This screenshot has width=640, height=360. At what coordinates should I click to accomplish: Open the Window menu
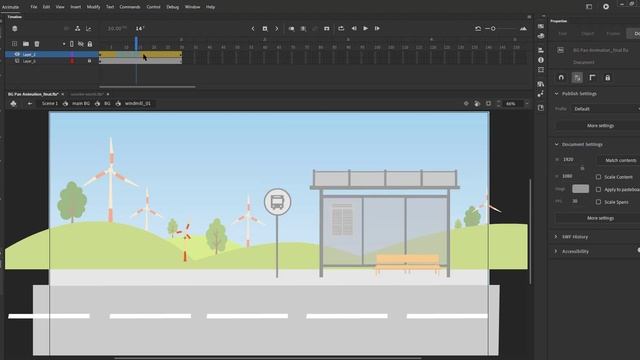(x=192, y=7)
